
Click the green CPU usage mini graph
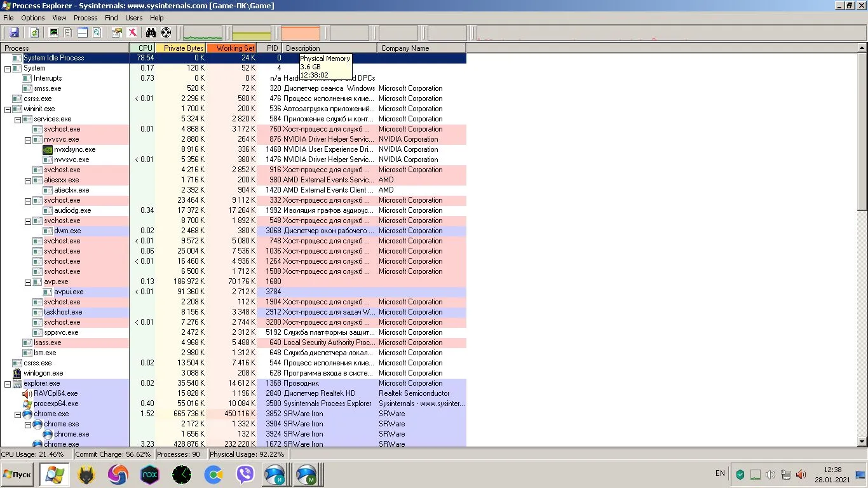tap(203, 33)
